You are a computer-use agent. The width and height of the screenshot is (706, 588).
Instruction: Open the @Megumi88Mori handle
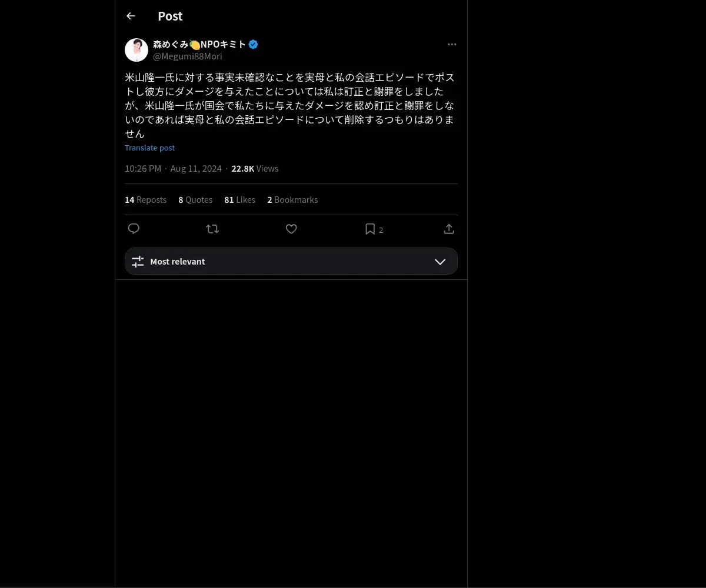point(188,56)
